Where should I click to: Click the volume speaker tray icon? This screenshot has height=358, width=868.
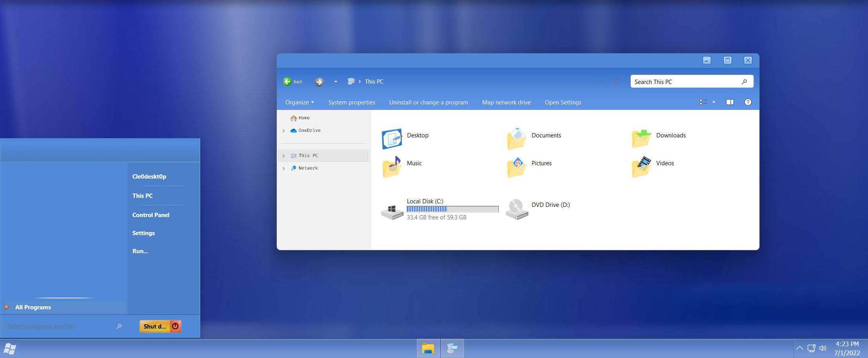pos(823,348)
